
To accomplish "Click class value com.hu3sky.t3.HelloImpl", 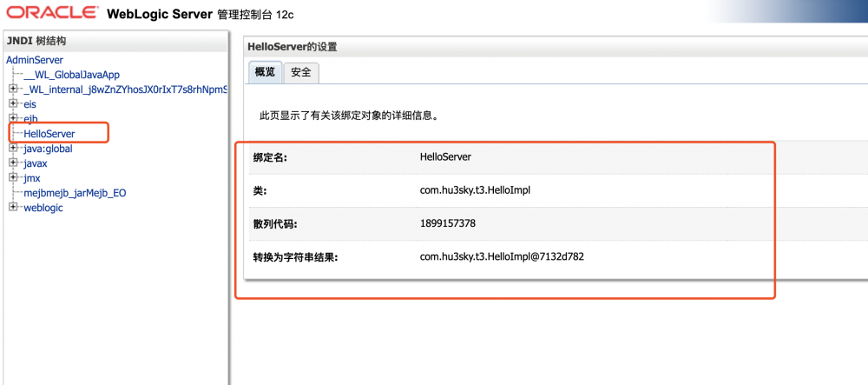I will pos(476,190).
